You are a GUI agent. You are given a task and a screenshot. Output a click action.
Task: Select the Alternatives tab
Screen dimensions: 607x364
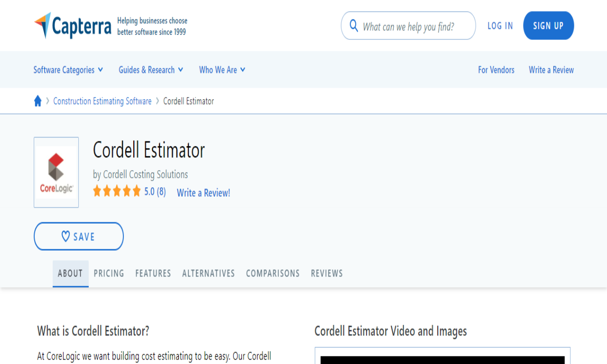(x=208, y=273)
